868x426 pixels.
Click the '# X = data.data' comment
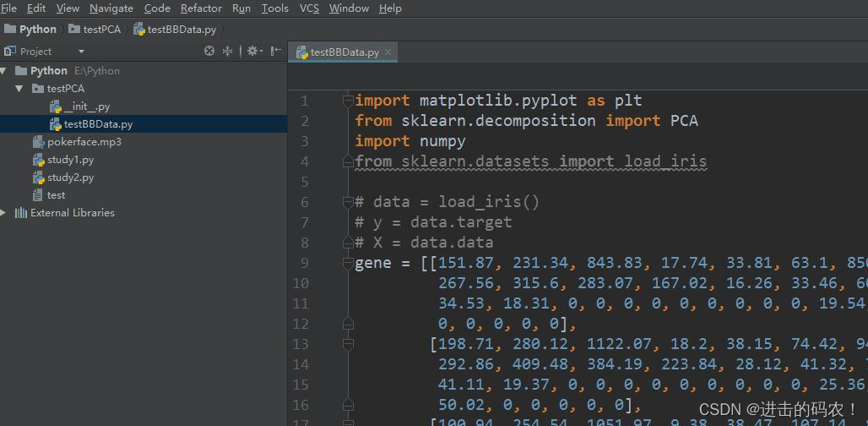424,243
